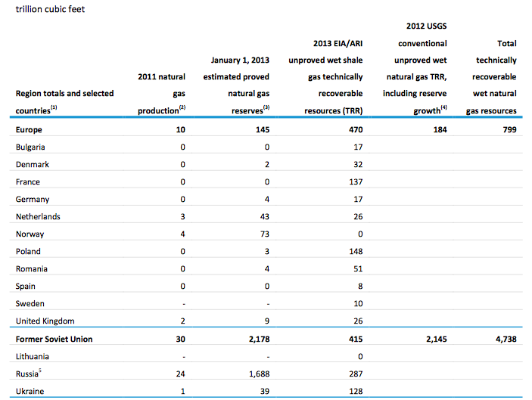Select the Europe USGS value 184
The image size is (532, 400).
coord(440,129)
